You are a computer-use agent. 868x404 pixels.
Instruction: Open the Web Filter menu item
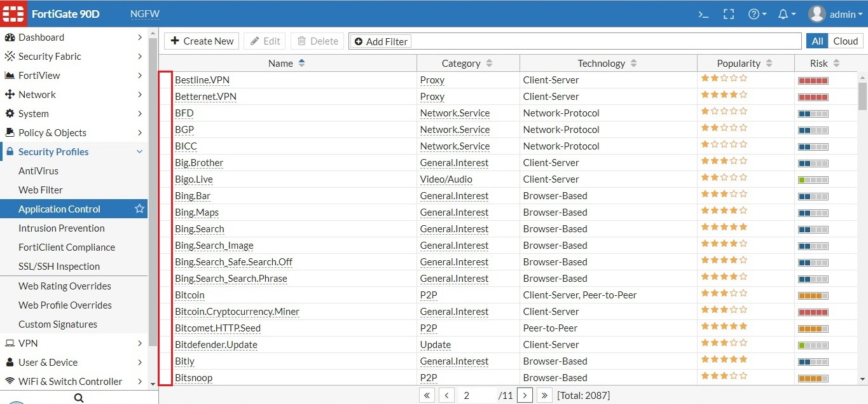(41, 190)
